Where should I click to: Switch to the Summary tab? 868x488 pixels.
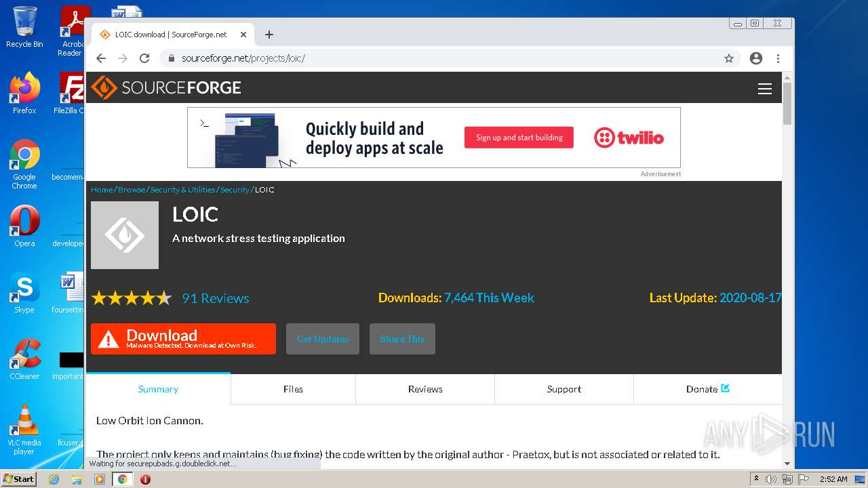158,389
